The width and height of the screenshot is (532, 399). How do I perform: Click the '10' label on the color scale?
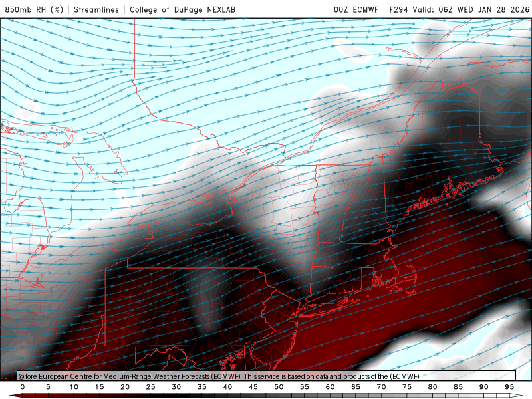[74, 387]
